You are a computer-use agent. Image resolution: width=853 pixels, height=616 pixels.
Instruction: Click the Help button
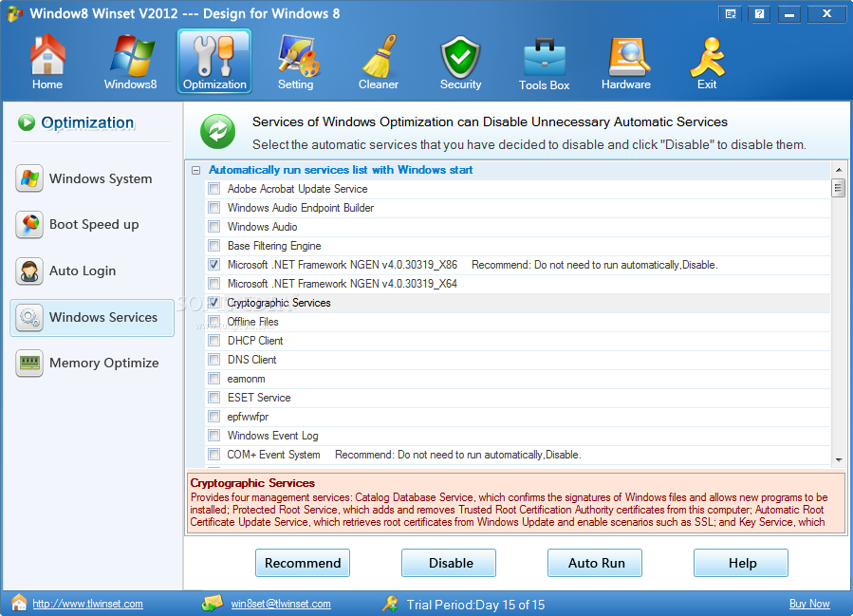coord(741,563)
